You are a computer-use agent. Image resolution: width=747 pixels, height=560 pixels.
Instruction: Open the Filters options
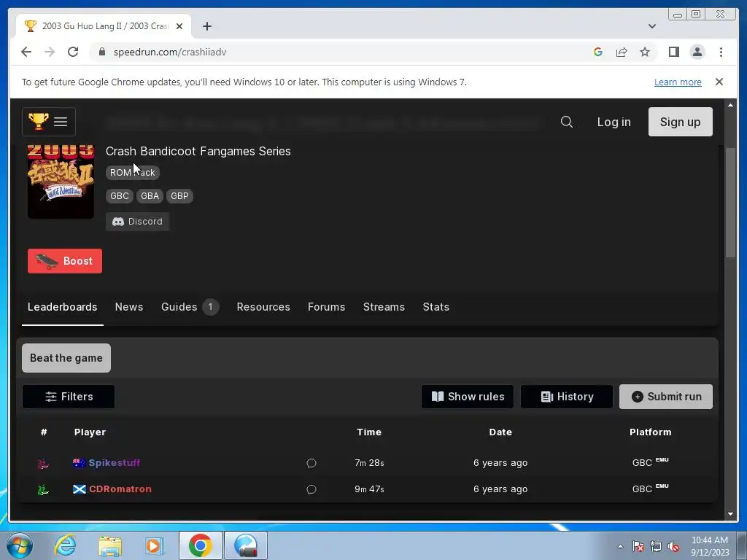point(68,397)
